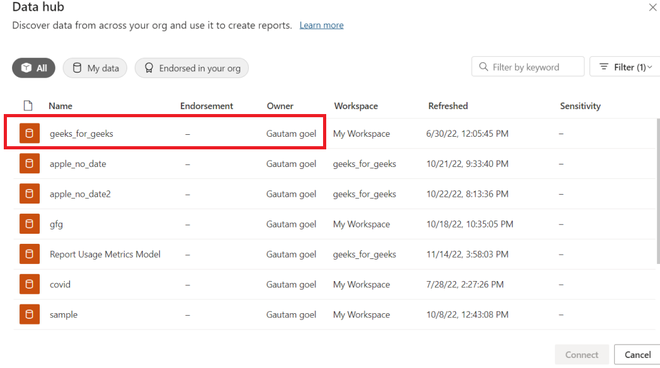Click Gautam goel owner in gfg row
The height and width of the screenshot is (368, 660).
pyautogui.click(x=291, y=224)
